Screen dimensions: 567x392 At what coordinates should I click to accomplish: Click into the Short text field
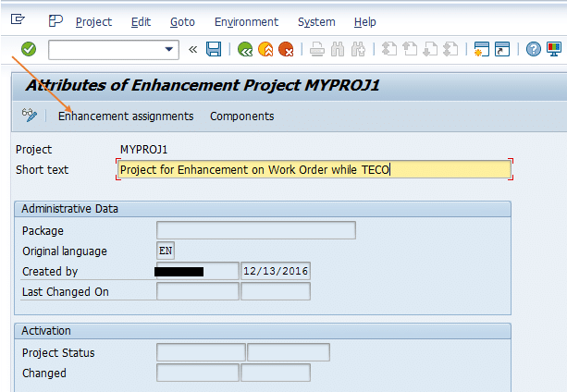pos(314,169)
